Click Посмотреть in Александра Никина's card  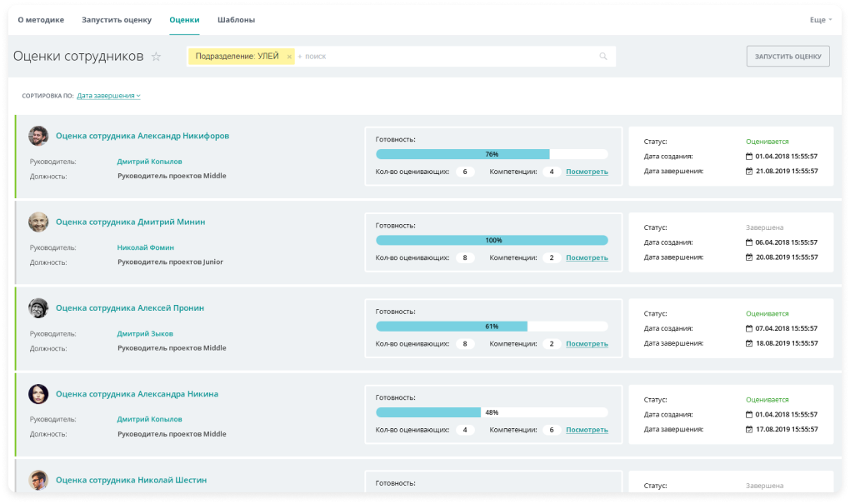tap(587, 431)
